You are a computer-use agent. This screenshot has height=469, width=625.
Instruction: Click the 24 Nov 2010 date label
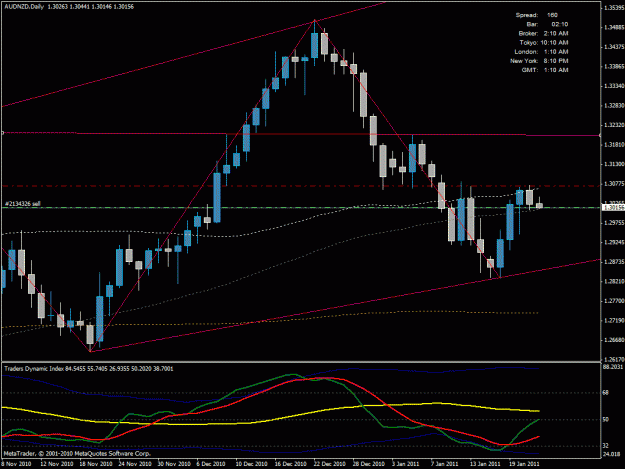pos(135,464)
